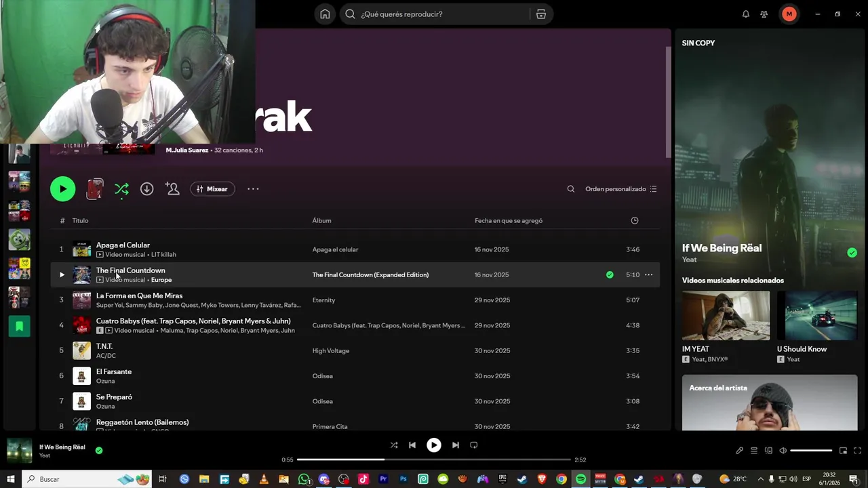This screenshot has height=488, width=868.
Task: Open related video 'IM YEAT' thumbnail
Action: click(726, 316)
